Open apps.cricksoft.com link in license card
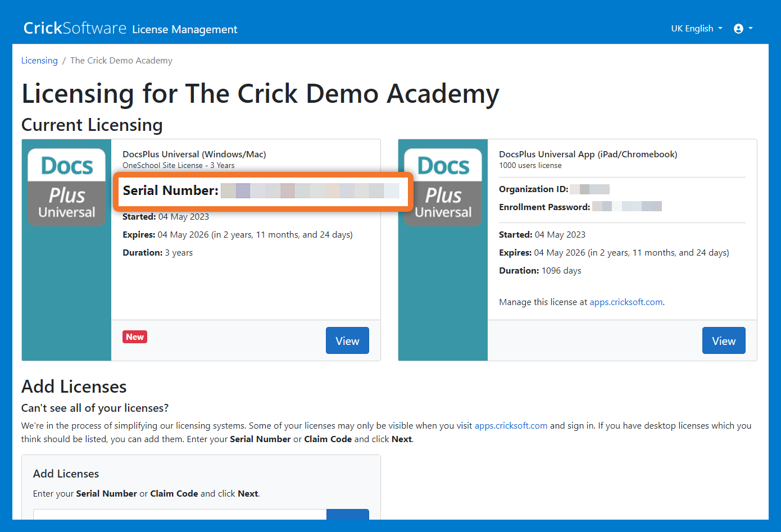The image size is (781, 532). 626,302
